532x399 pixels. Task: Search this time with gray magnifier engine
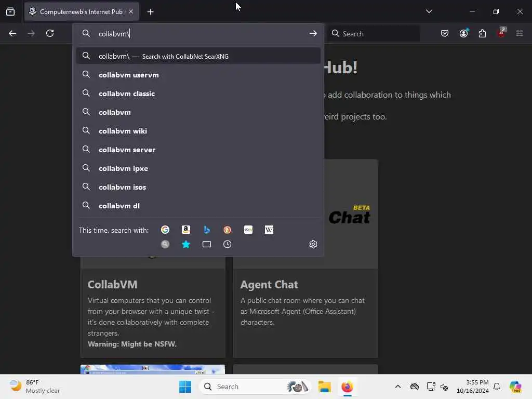pyautogui.click(x=165, y=244)
